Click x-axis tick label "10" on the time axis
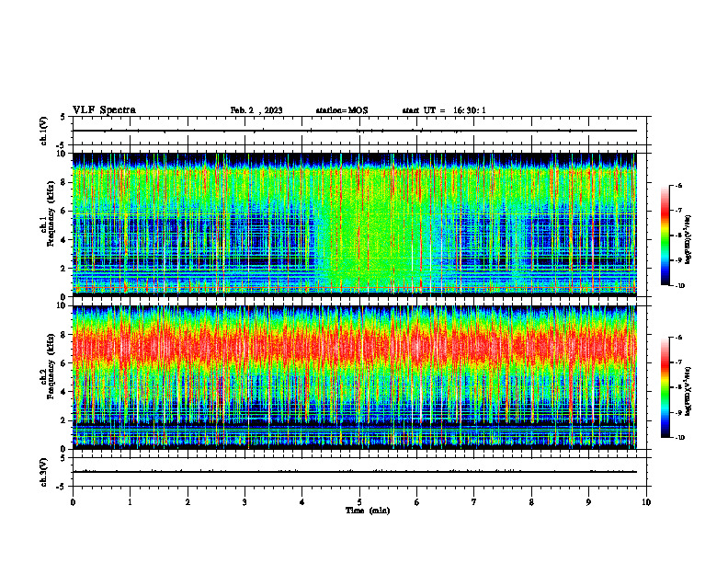The height and width of the screenshot is (563, 728). point(646,502)
